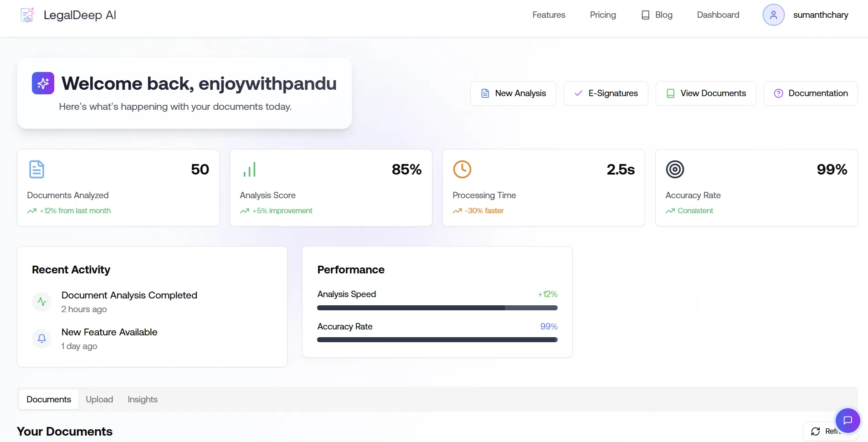Screen dimensions: 868x442
Task: Click the sparkle icon beside Welcome back
Action: coord(43,83)
